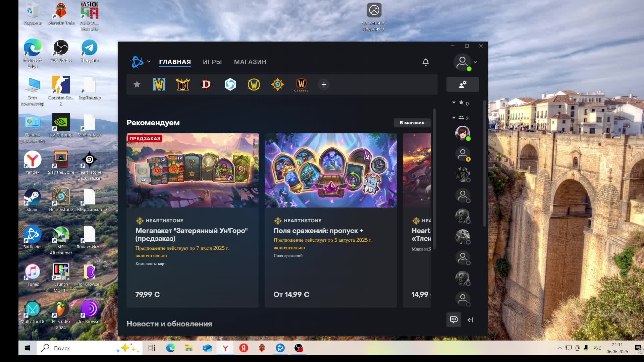This screenshot has width=644, height=362.
Task: Click the favorites star in game bar
Action: point(137,84)
